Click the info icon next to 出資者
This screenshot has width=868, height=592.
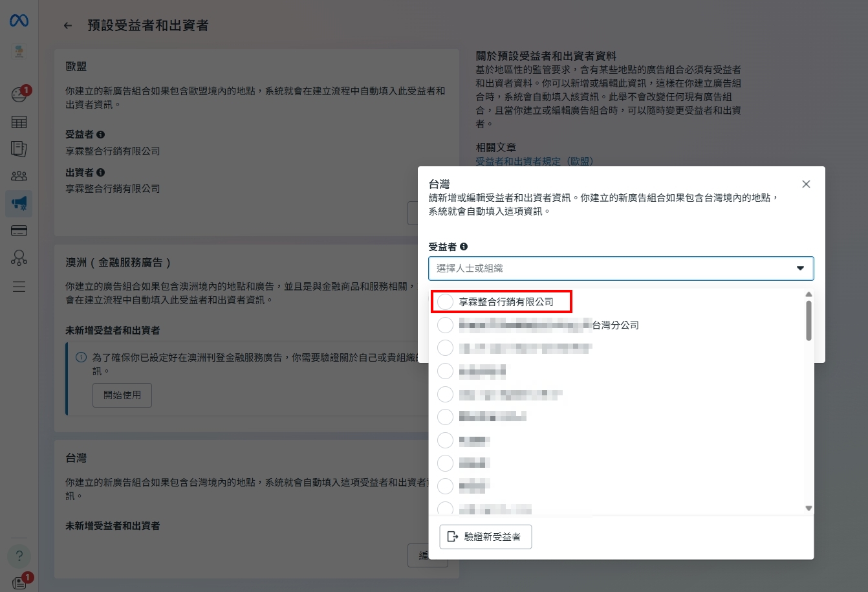(100, 173)
